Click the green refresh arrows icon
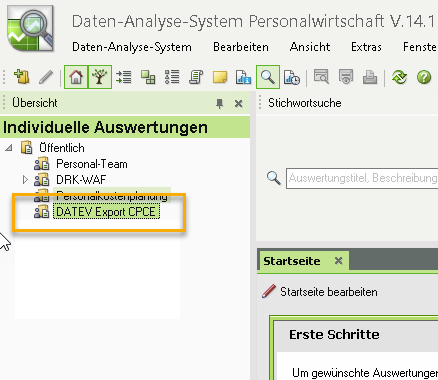Image resolution: width=438 pixels, height=380 pixels. coord(399,77)
